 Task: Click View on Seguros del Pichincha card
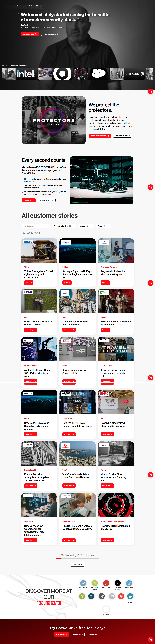click(x=105, y=283)
